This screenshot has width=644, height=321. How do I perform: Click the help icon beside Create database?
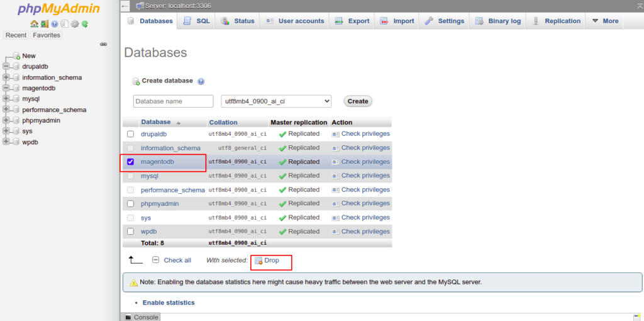tap(201, 81)
